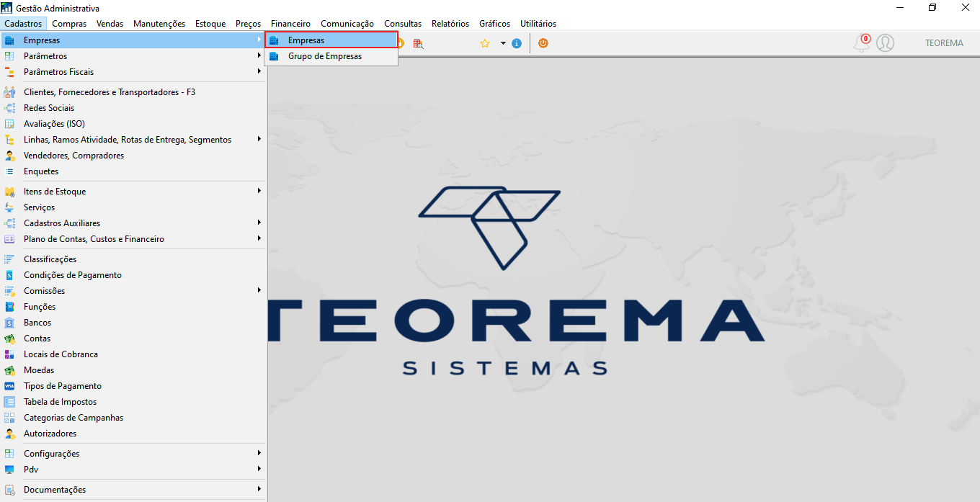Choose Parâmetros menu entry
Screen dimensions: 980x502
[133, 56]
